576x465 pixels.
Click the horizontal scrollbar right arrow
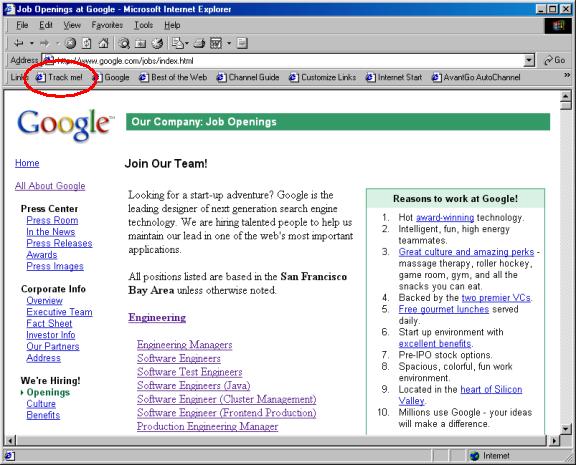tap(554, 440)
